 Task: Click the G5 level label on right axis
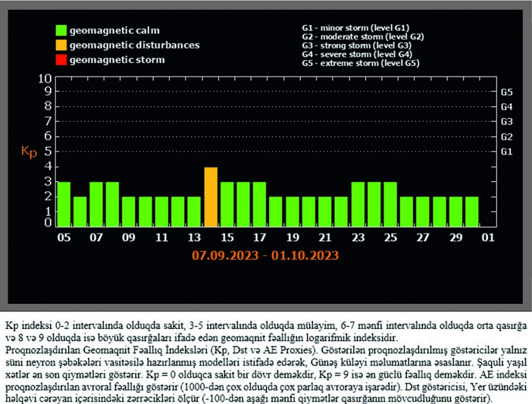[506, 92]
